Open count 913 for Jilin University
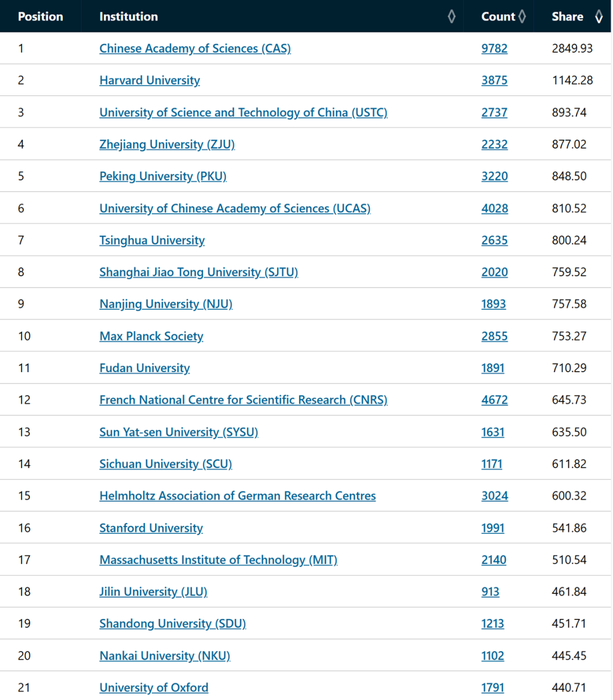613x700 pixels. 490,592
